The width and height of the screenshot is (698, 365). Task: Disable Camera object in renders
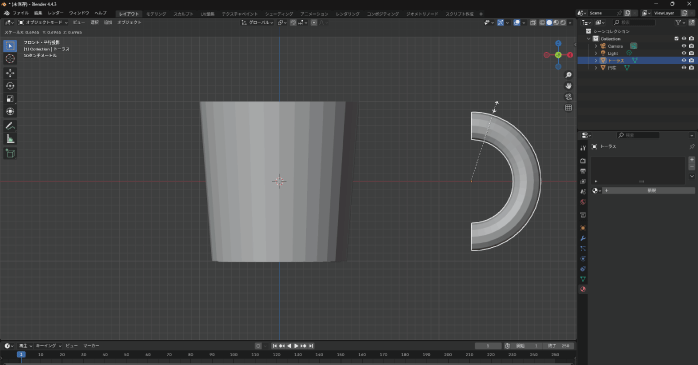[x=691, y=46]
